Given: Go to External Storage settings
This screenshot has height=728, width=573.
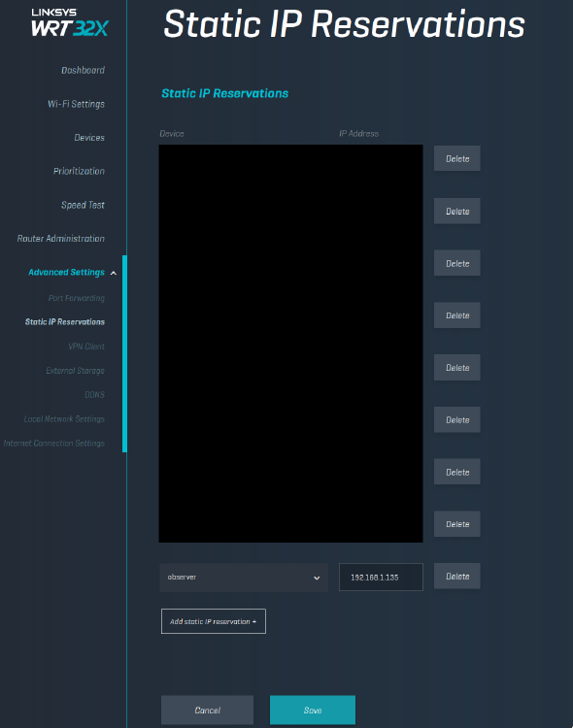Looking at the screenshot, I should (x=76, y=371).
